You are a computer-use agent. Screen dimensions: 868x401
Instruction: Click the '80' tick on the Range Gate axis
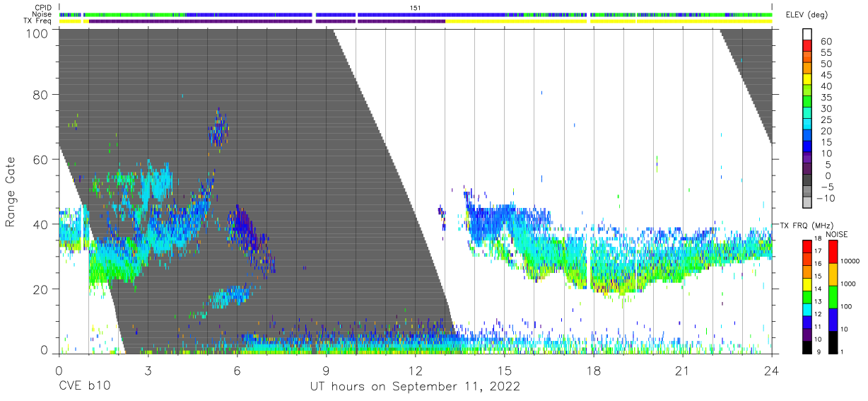[42, 95]
